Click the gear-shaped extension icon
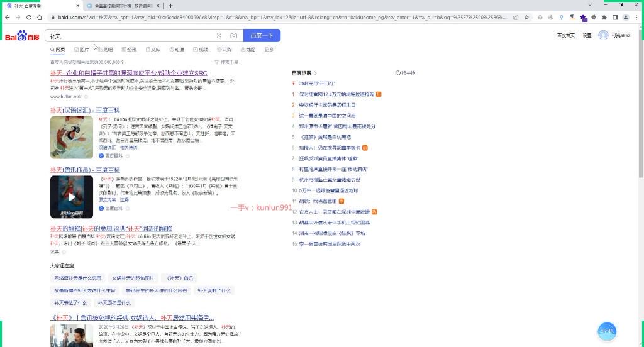This screenshot has height=347, width=644. pos(594,17)
